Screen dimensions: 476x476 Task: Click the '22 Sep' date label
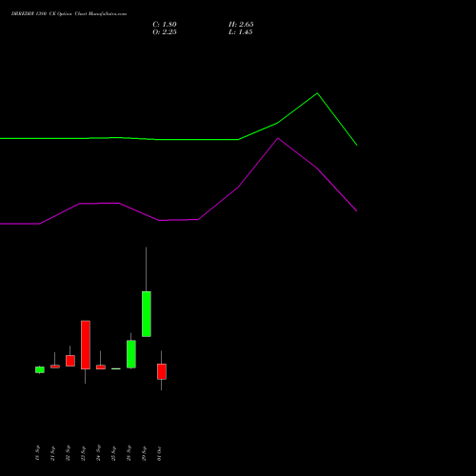point(69,453)
